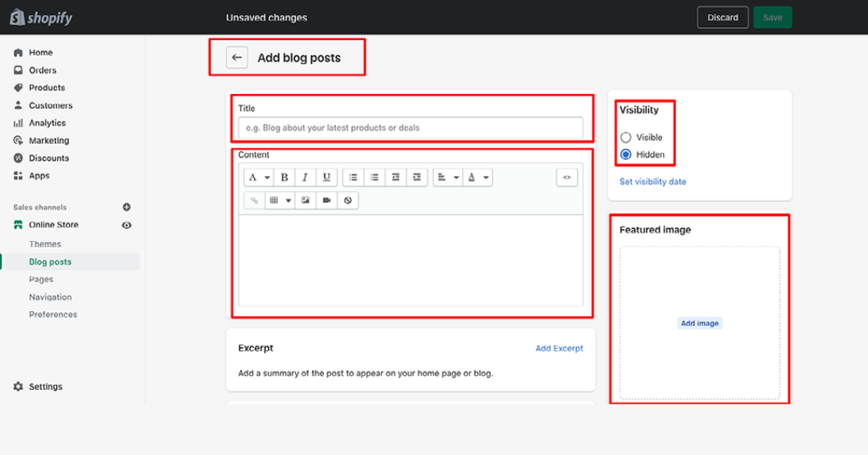This screenshot has height=455, width=868.
Task: Open the font formatting dropdown
Action: click(x=259, y=178)
